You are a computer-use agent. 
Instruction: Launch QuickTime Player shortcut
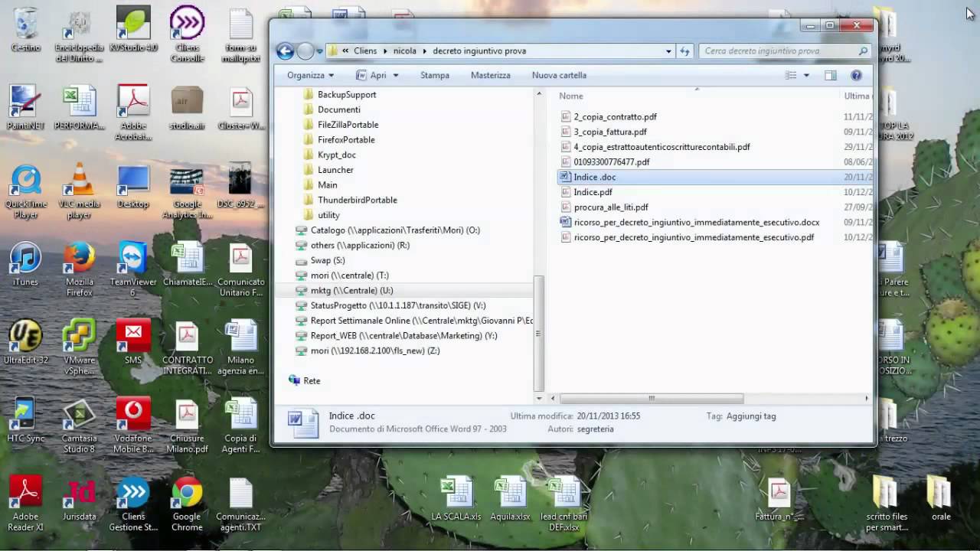tap(25, 191)
